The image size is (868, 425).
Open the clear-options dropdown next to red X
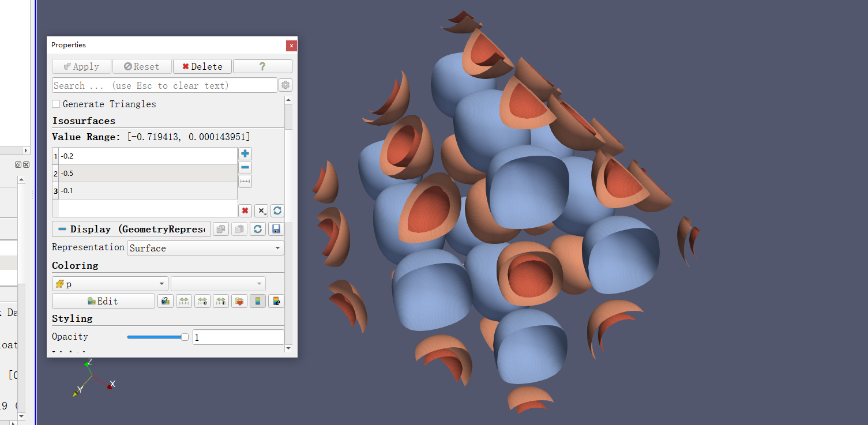click(x=261, y=211)
